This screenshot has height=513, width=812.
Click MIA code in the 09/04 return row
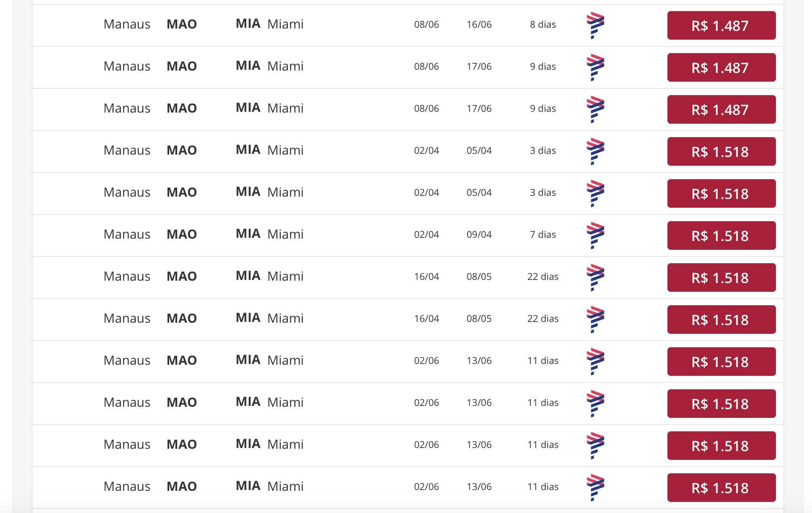248,234
